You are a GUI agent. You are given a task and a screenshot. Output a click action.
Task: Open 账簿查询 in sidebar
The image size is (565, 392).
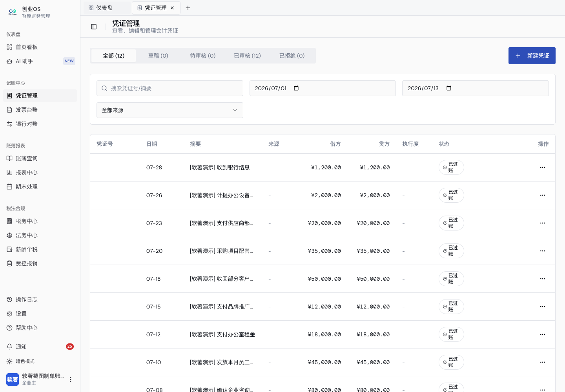click(40, 158)
